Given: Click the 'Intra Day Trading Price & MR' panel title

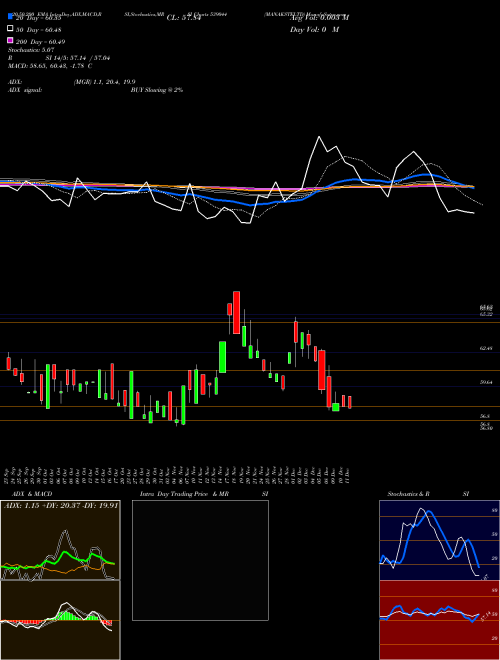Looking at the screenshot, I should tap(184, 494).
